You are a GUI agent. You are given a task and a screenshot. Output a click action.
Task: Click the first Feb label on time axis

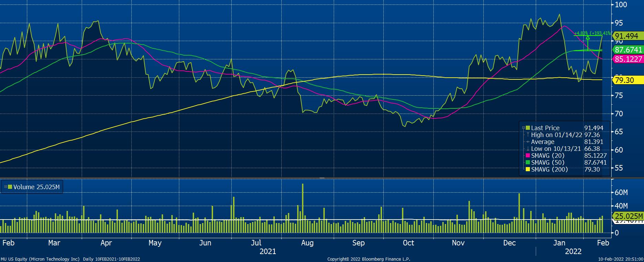[8, 243]
